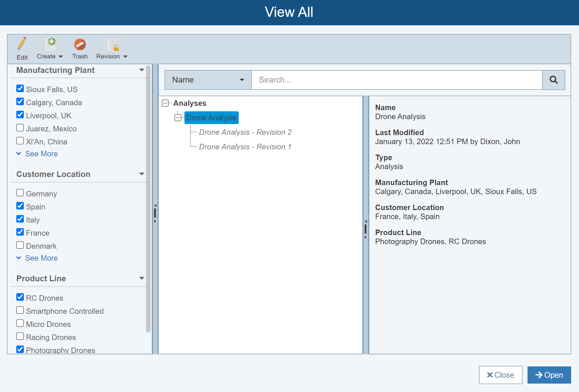Collapse the Analyses tree node minus icon
The image size is (579, 392).
click(166, 103)
